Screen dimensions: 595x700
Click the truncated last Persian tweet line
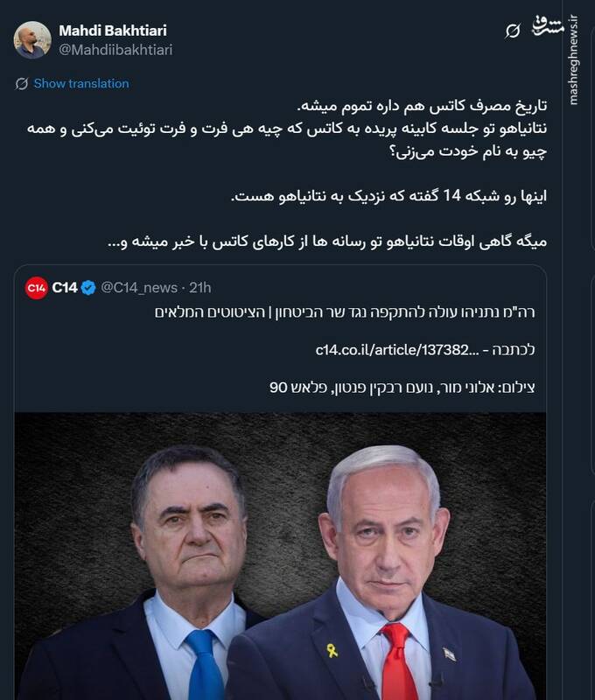327,242
